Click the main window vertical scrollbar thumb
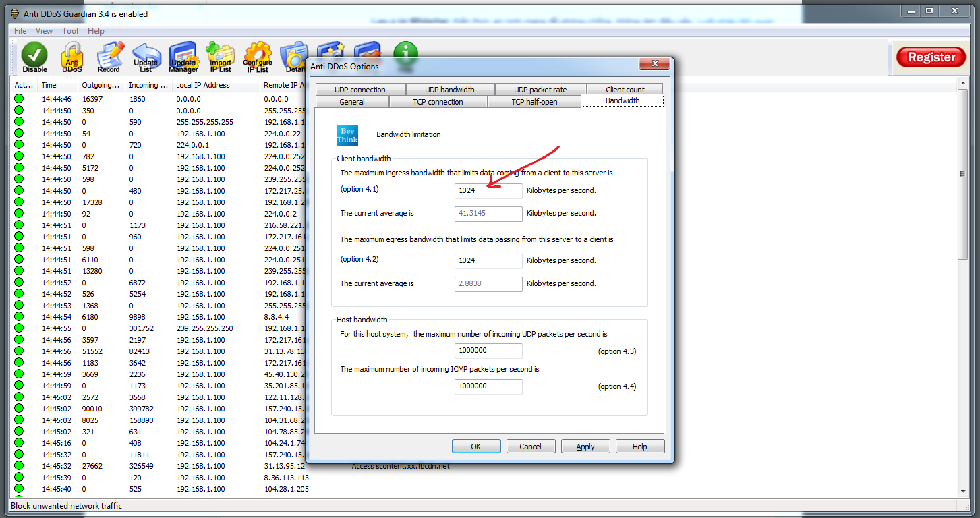 [962, 174]
